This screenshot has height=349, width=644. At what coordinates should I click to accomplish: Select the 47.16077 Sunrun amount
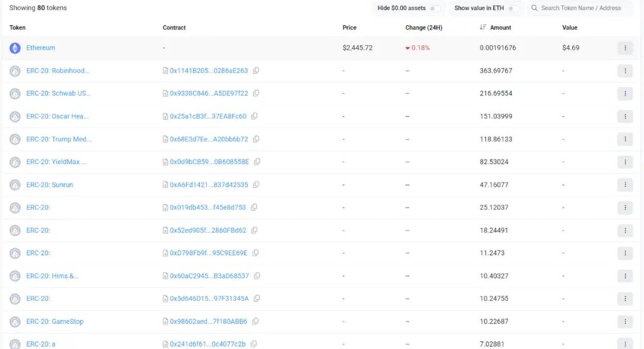[x=494, y=185]
